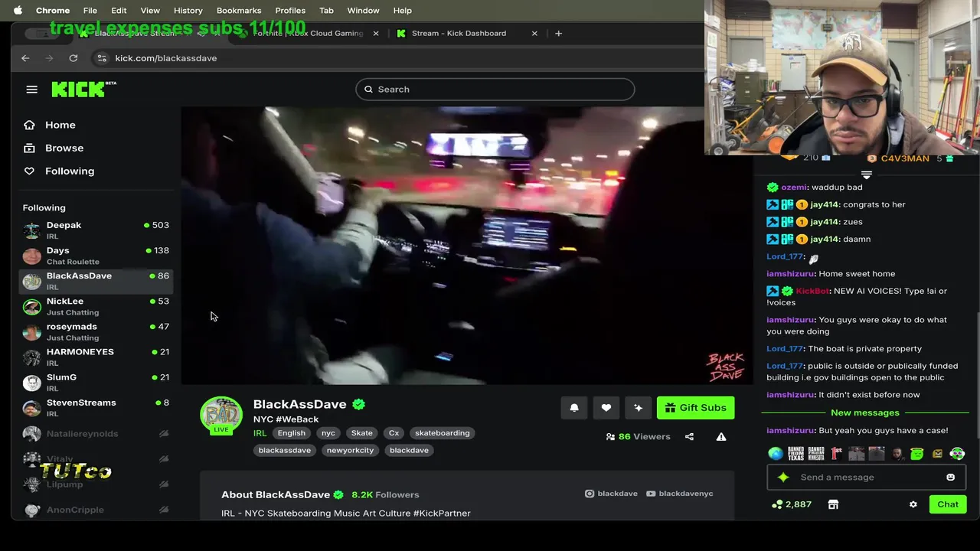Open NickLee channel in Following list
Viewport: 980px width, 551px height.
[96, 306]
